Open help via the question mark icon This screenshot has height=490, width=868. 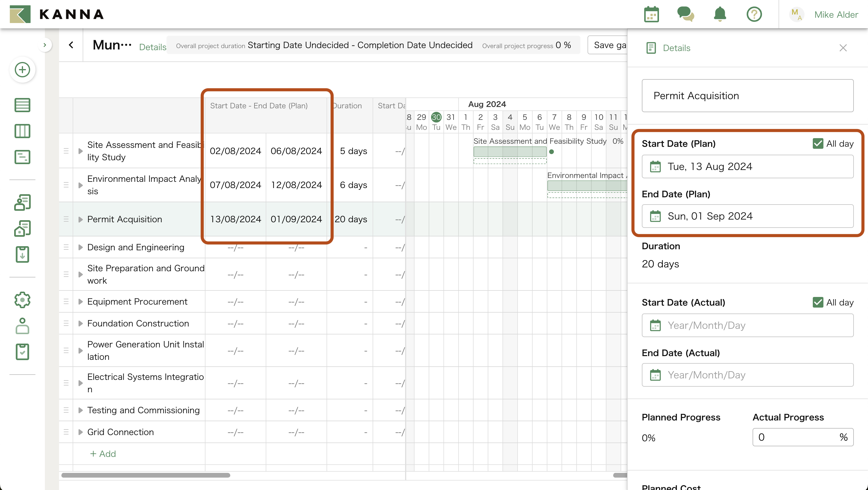click(x=754, y=14)
